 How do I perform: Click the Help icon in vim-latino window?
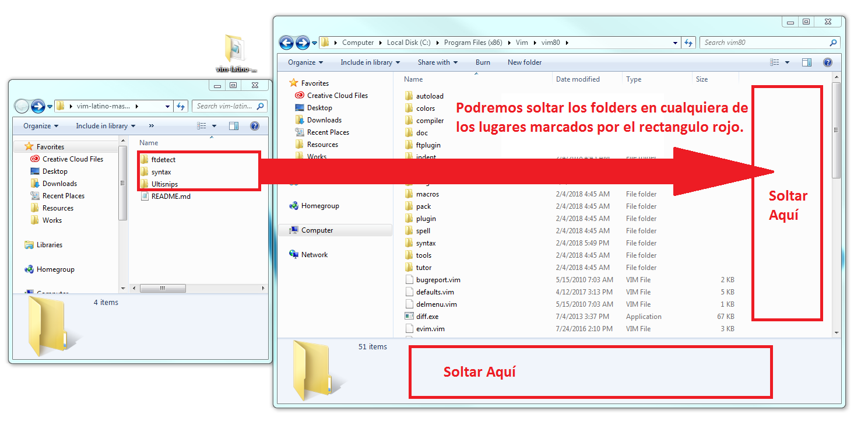point(255,126)
